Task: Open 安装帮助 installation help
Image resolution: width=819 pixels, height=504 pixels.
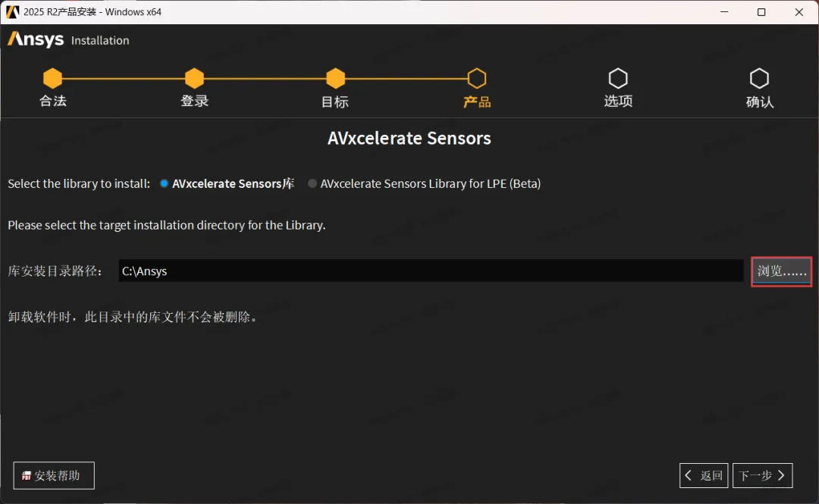Action: coord(54,475)
